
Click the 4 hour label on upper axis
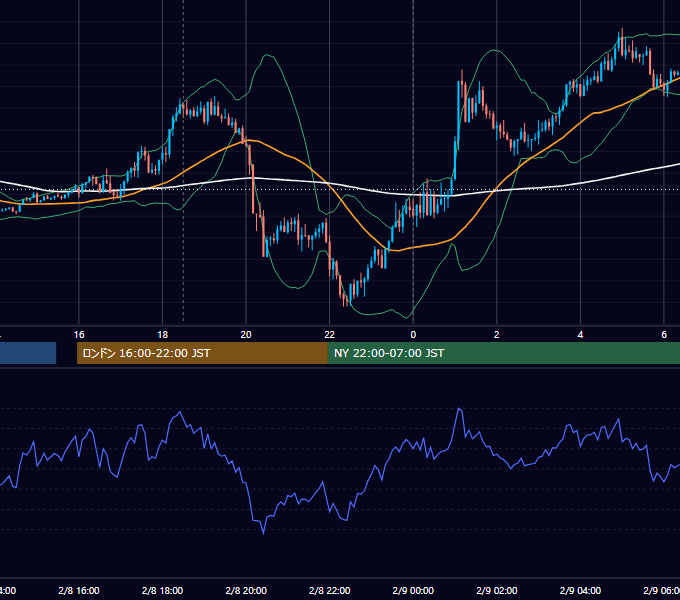[x=580, y=335]
